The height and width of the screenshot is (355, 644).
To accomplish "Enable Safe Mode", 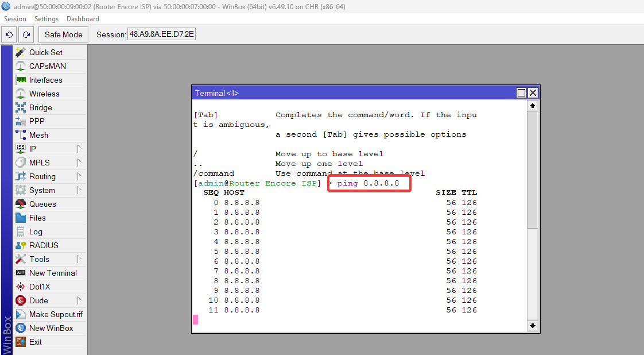I will 63,34.
